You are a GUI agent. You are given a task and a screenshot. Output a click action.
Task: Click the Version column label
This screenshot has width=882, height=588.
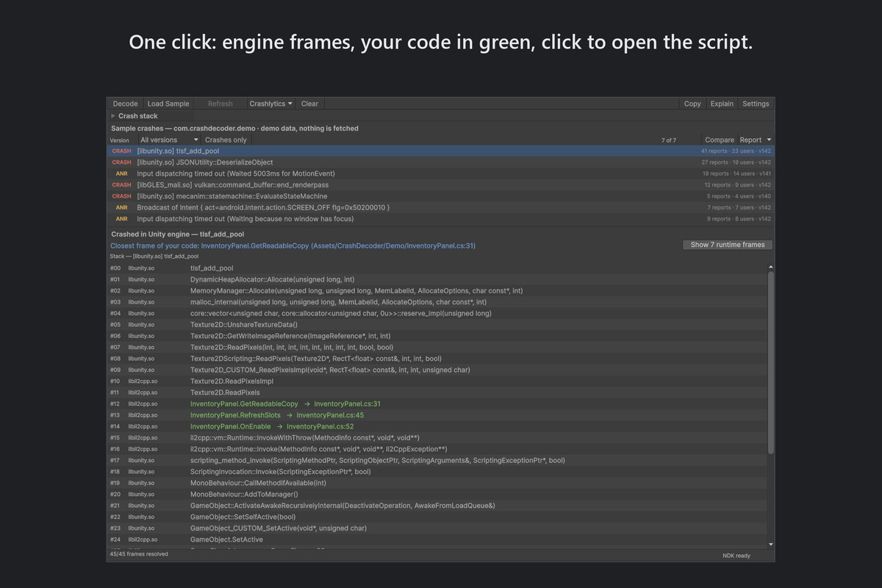click(x=120, y=140)
